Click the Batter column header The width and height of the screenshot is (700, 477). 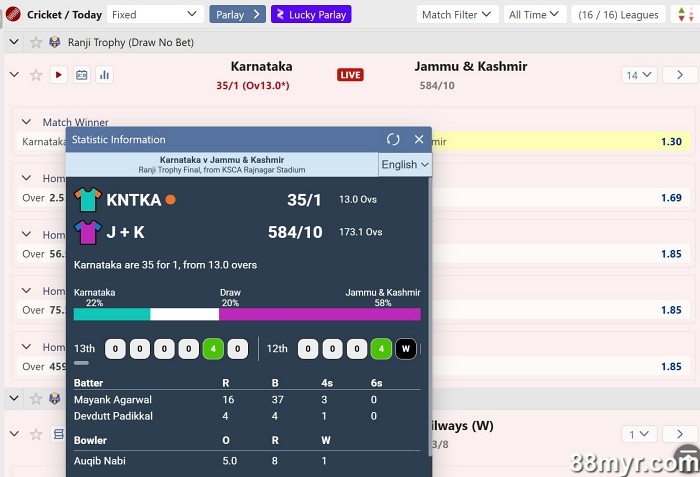coord(88,383)
